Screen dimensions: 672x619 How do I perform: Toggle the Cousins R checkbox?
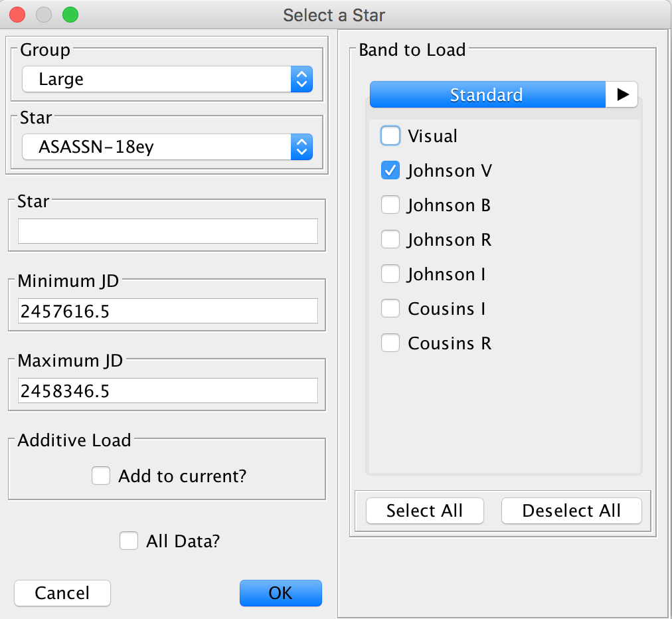[390, 343]
